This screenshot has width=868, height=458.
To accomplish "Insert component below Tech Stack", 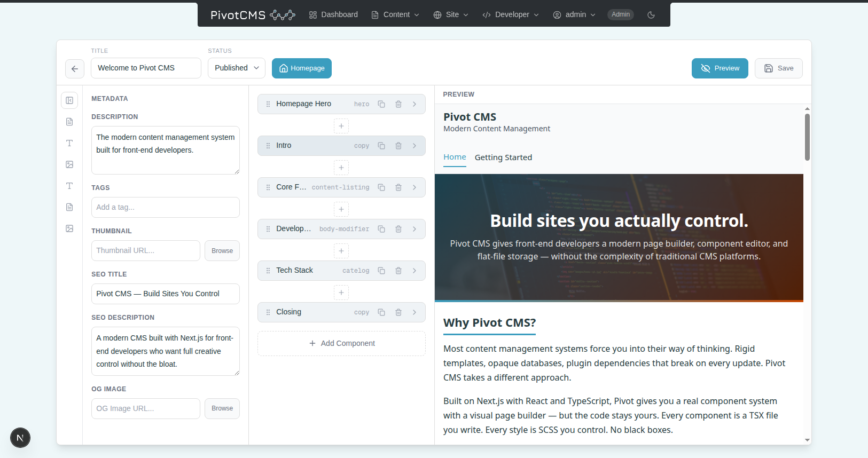I will (341, 293).
